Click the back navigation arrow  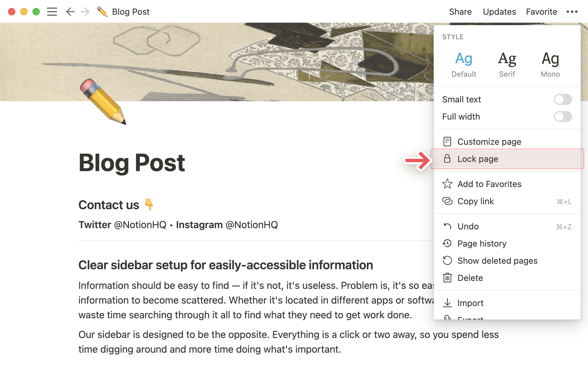click(x=70, y=11)
